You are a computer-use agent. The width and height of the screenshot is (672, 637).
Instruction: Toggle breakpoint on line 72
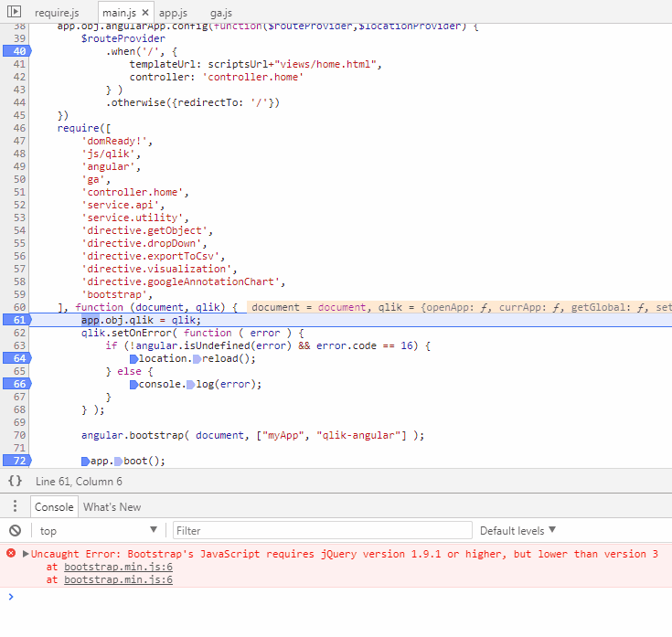18,461
